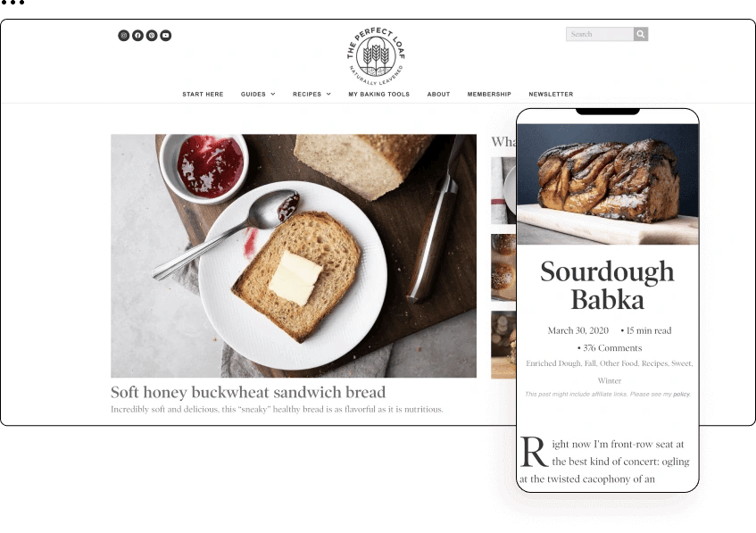Open Soft honey buckwheat sandwich bread article
Image resolution: width=756 pixels, height=533 pixels.
pos(248,392)
